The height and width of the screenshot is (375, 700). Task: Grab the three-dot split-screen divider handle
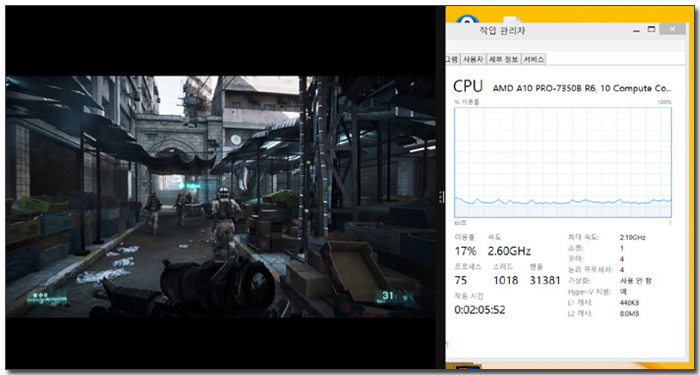(441, 197)
